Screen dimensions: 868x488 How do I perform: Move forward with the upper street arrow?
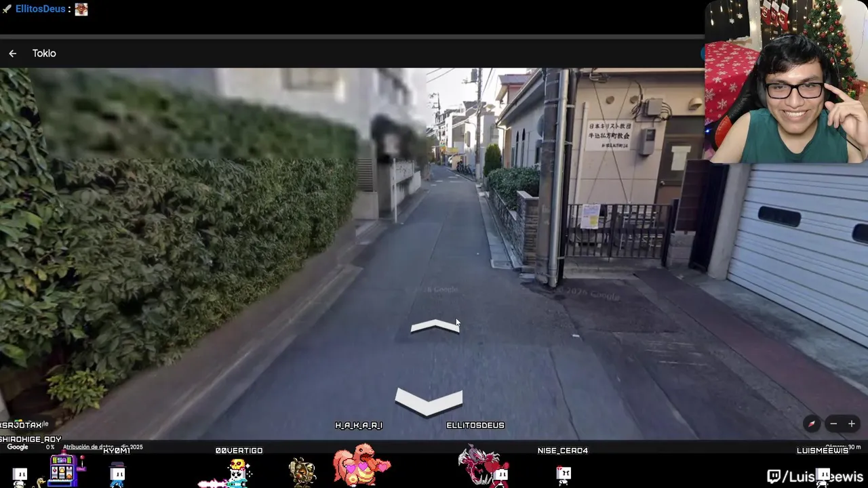click(x=435, y=327)
